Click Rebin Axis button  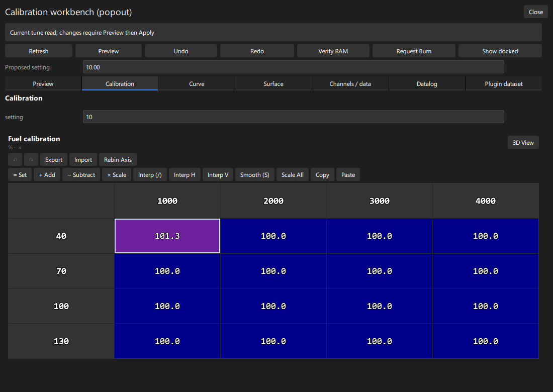tap(118, 160)
